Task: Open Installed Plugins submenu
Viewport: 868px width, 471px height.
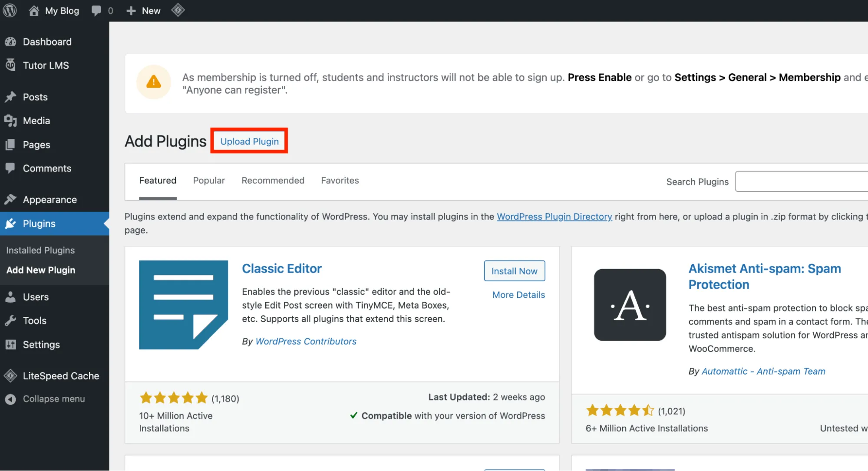Action: click(40, 250)
